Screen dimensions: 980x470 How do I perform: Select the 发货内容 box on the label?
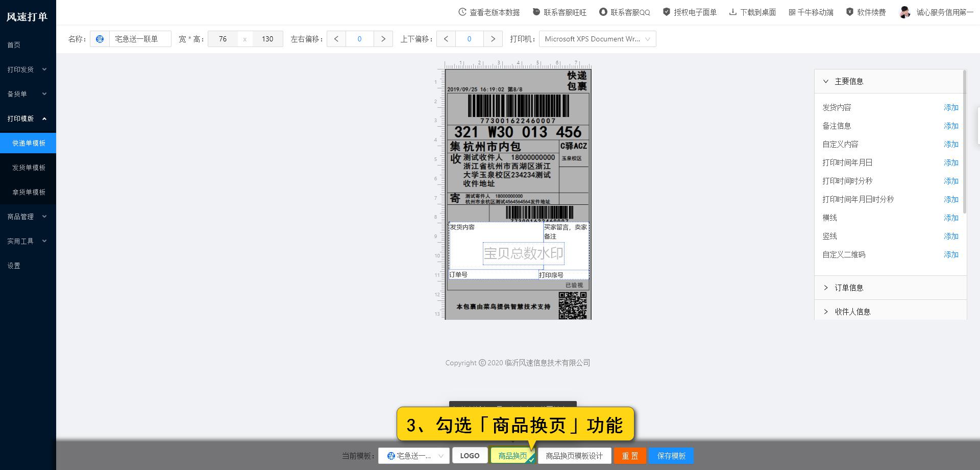496,245
